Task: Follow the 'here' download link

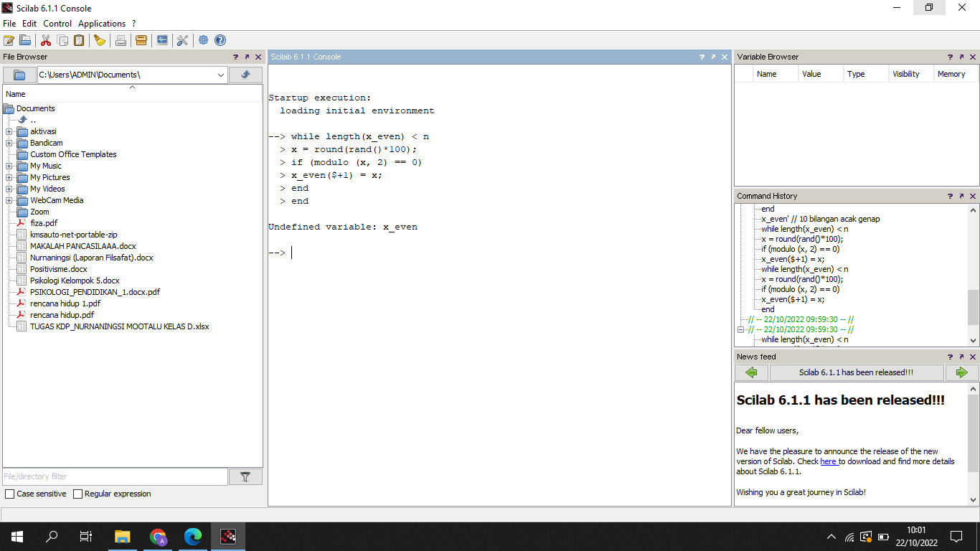Action: (829, 461)
